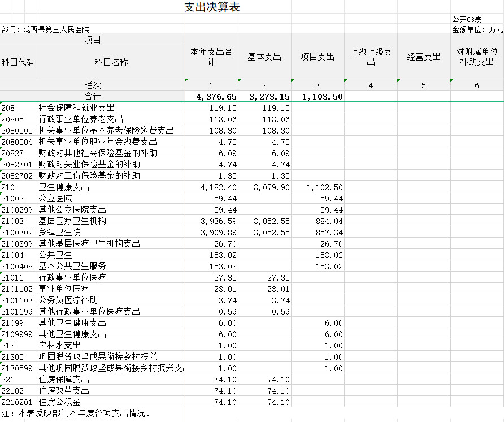Select the 基本支出 header cell
The height and width of the screenshot is (422, 504).
point(264,57)
